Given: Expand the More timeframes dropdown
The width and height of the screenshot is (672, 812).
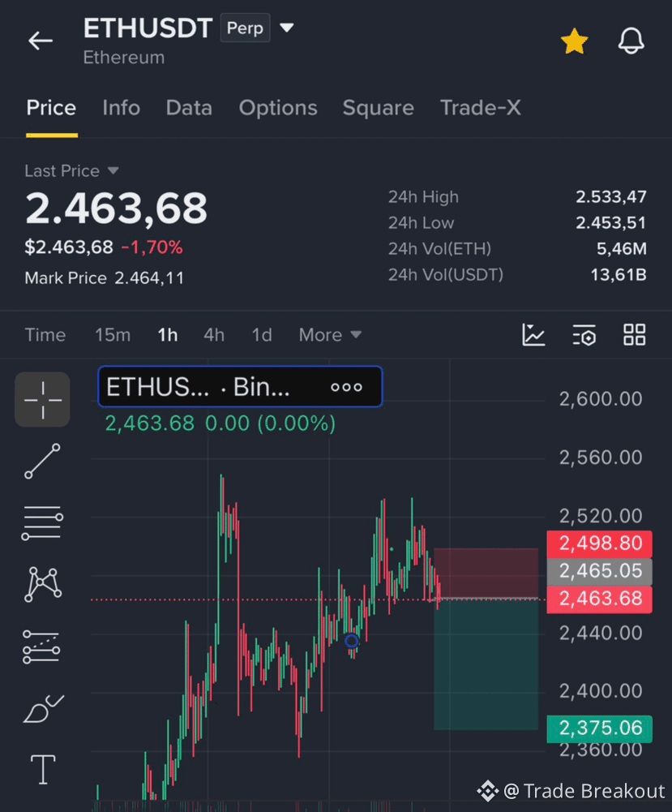Looking at the screenshot, I should point(330,335).
